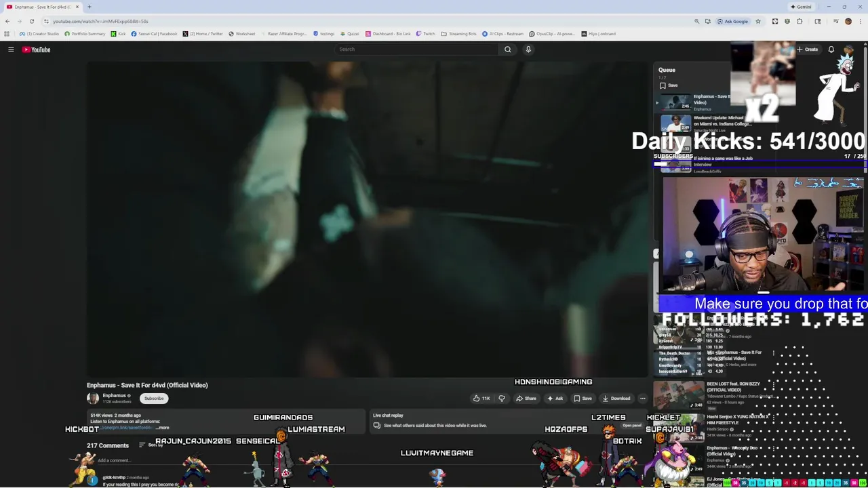Open the Razer Affiliate Program bookmark
This screenshot has width=868, height=488.
click(x=285, y=34)
